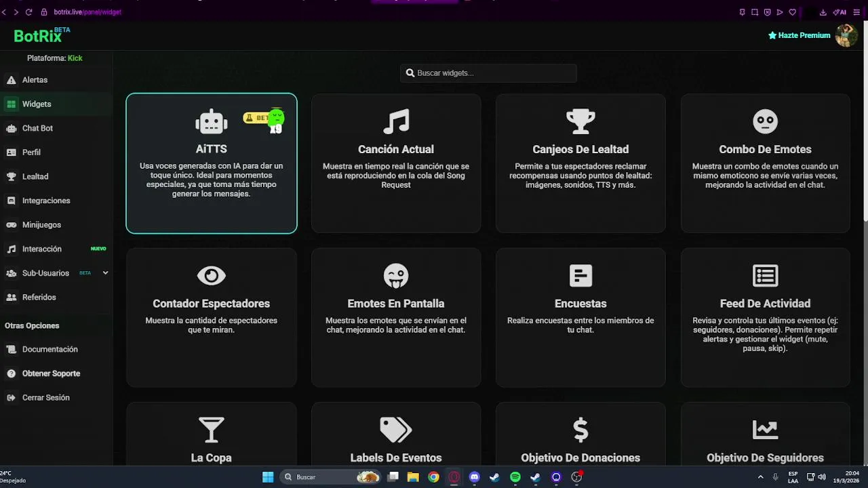Viewport: 868px width, 488px height.
Task: Click the taskbar volume speaker icon
Action: [x=822, y=477]
